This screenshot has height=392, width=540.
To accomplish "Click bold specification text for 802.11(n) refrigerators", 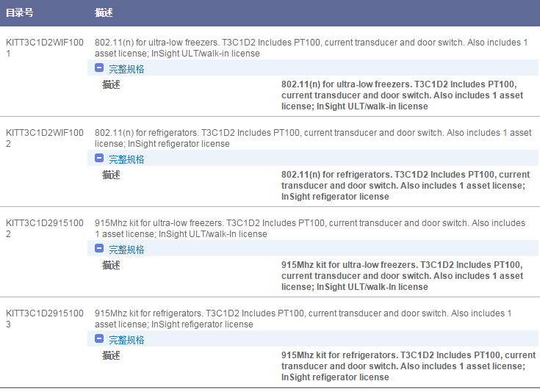I will click(405, 186).
